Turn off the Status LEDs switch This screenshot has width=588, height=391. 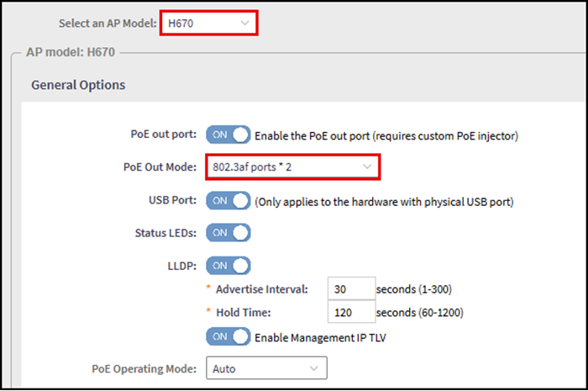[x=228, y=233]
